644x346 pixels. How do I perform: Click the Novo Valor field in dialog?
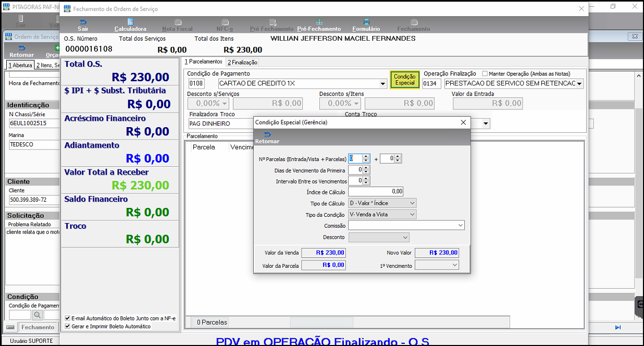click(x=436, y=253)
